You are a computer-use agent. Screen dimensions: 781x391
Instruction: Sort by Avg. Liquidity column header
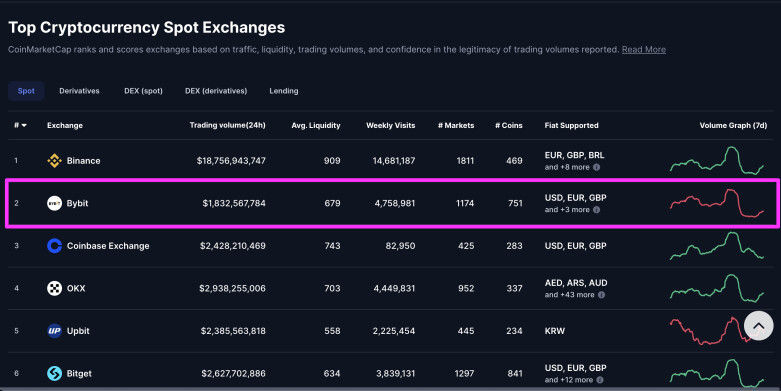316,126
